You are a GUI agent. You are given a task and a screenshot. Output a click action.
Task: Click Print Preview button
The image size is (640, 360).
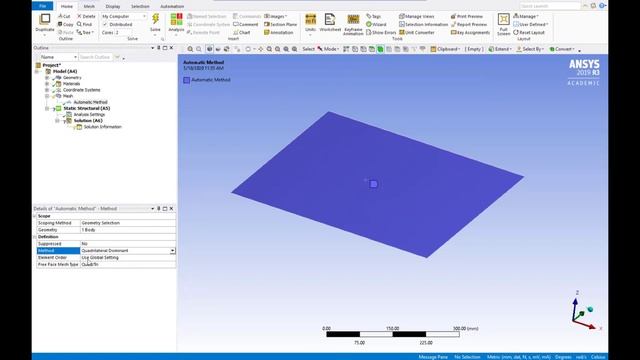tap(467, 16)
